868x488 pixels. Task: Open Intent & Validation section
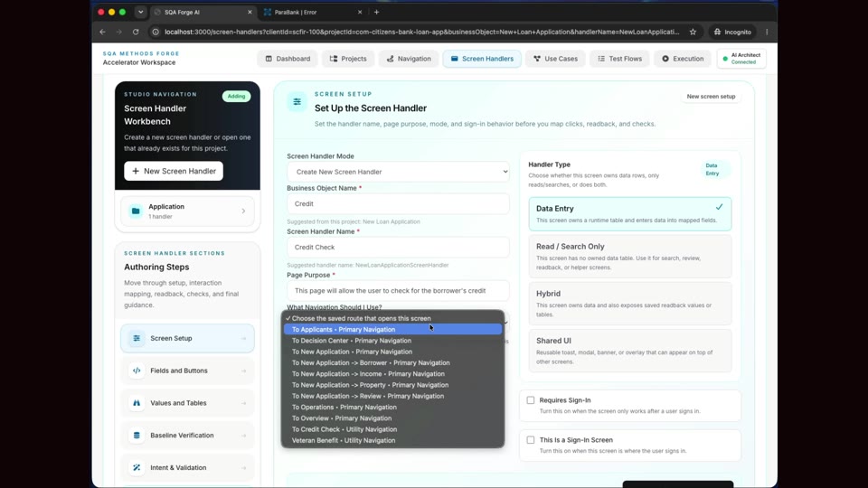point(187,467)
